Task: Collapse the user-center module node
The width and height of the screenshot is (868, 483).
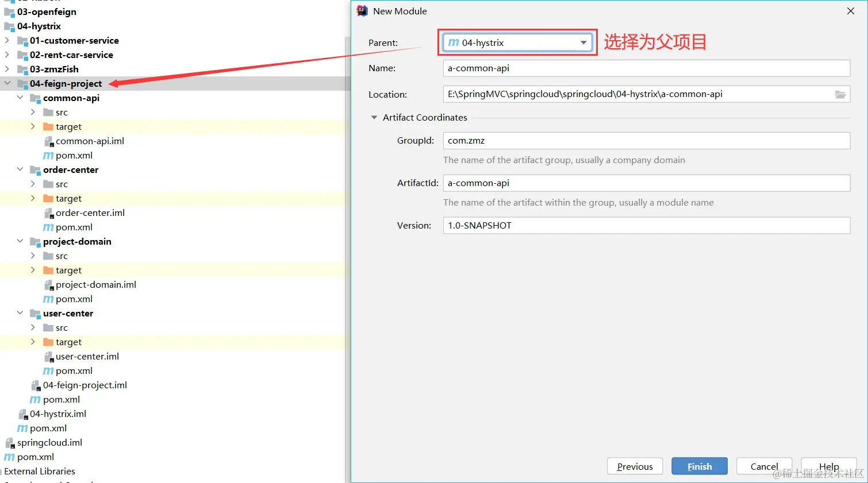Action: point(20,313)
